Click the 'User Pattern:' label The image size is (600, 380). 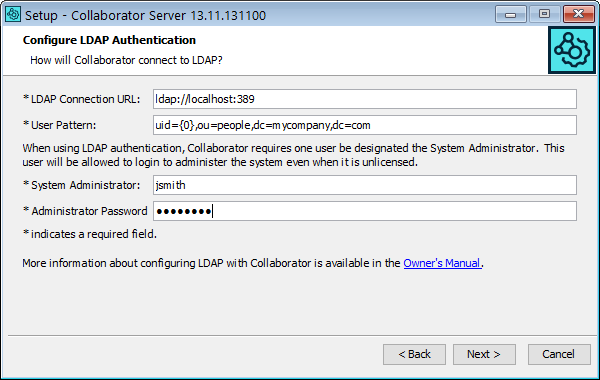tap(59, 125)
